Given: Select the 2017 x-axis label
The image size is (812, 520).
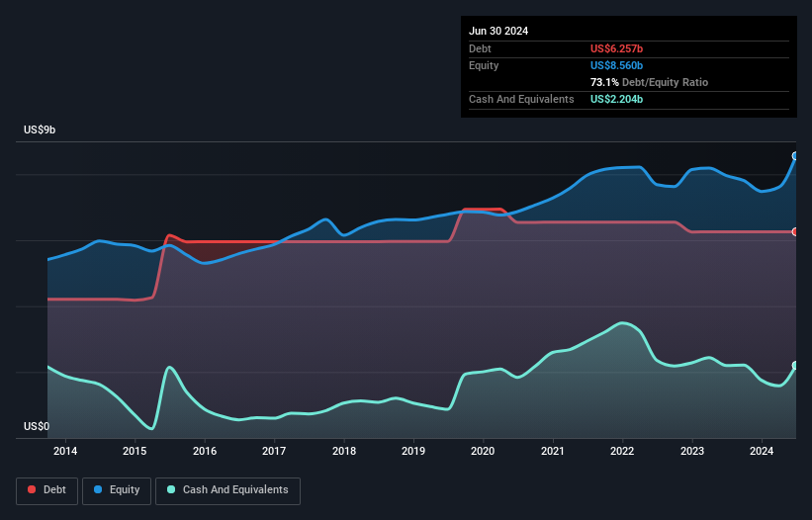Looking at the screenshot, I should (x=274, y=451).
